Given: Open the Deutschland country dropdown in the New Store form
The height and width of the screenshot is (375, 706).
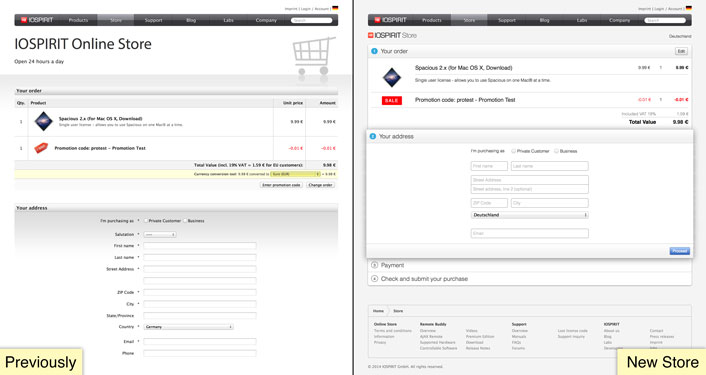Looking at the screenshot, I should click(x=530, y=215).
